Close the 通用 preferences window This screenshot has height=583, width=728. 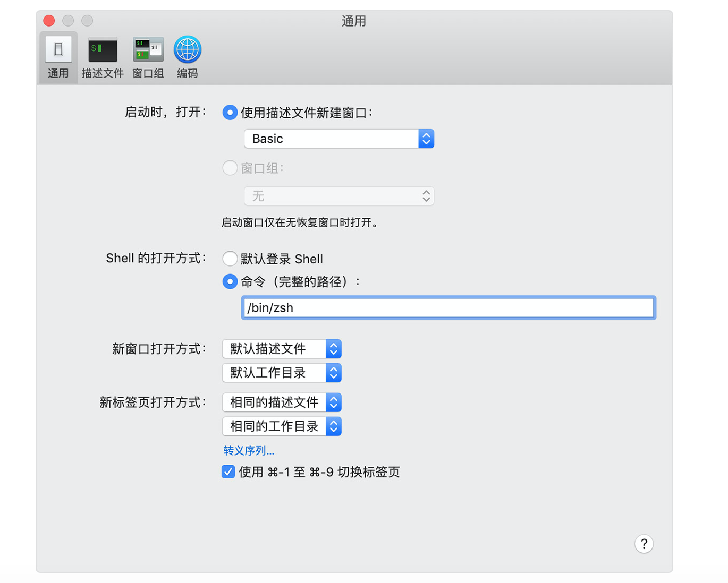(49, 21)
